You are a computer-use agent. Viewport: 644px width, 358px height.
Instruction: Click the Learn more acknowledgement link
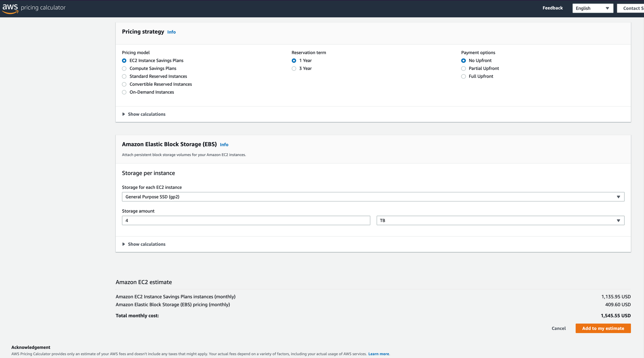click(378, 354)
